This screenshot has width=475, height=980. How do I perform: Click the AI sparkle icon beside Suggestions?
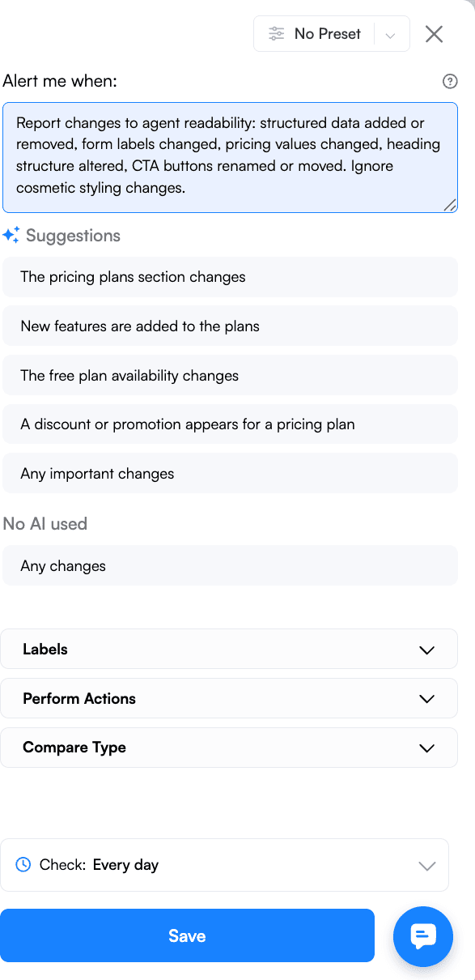pos(11,235)
